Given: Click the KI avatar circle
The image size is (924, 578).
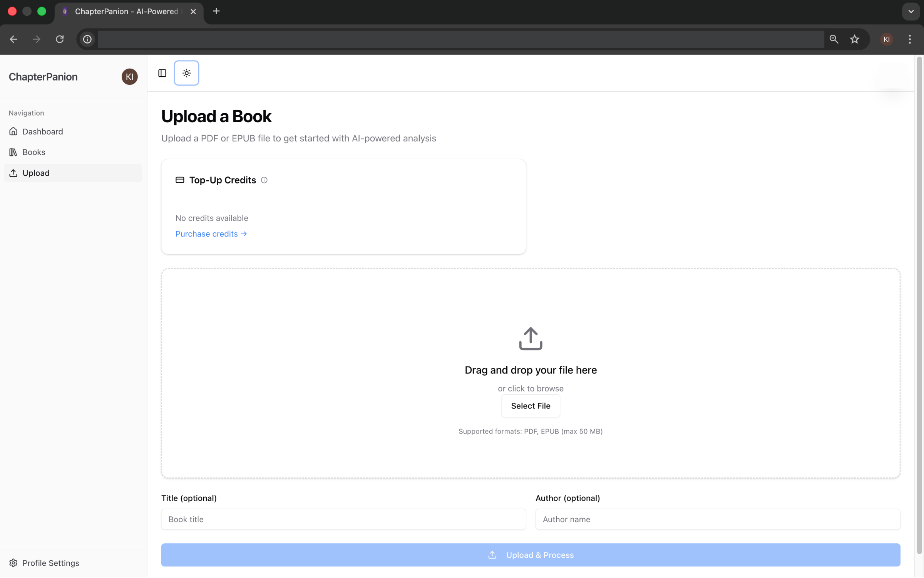Looking at the screenshot, I should 129,77.
